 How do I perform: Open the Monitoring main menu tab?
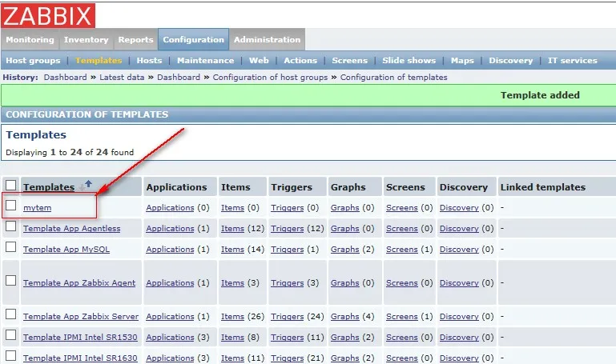click(30, 40)
